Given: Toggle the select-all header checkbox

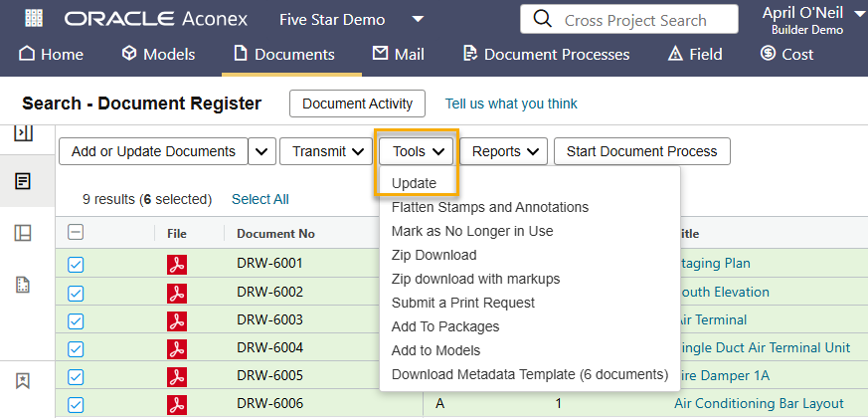Looking at the screenshot, I should click(x=76, y=233).
